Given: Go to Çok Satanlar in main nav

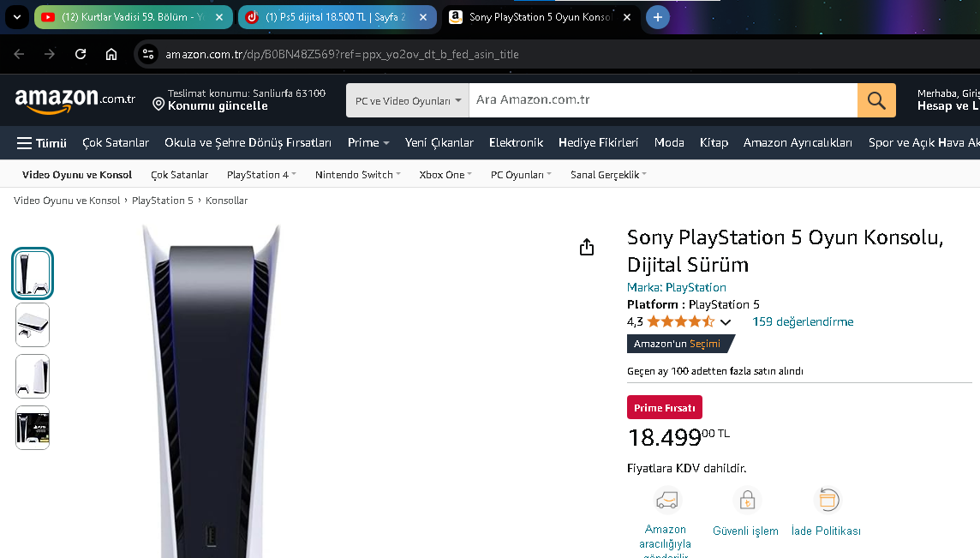Looking at the screenshot, I should click(116, 143).
